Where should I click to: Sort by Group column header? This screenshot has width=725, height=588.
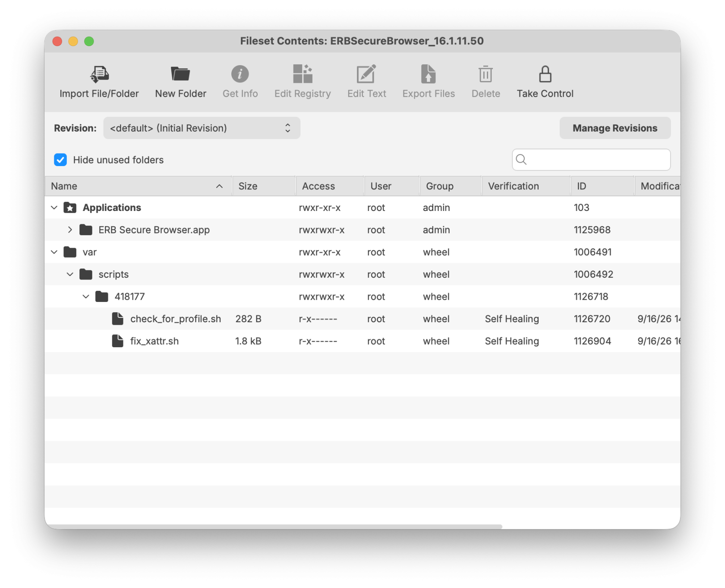(451, 186)
